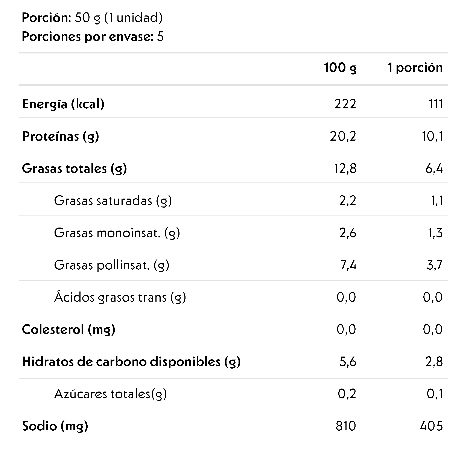Screen dimensions: 476x454
Task: Select the Porciones por envase line
Action: (x=93, y=36)
